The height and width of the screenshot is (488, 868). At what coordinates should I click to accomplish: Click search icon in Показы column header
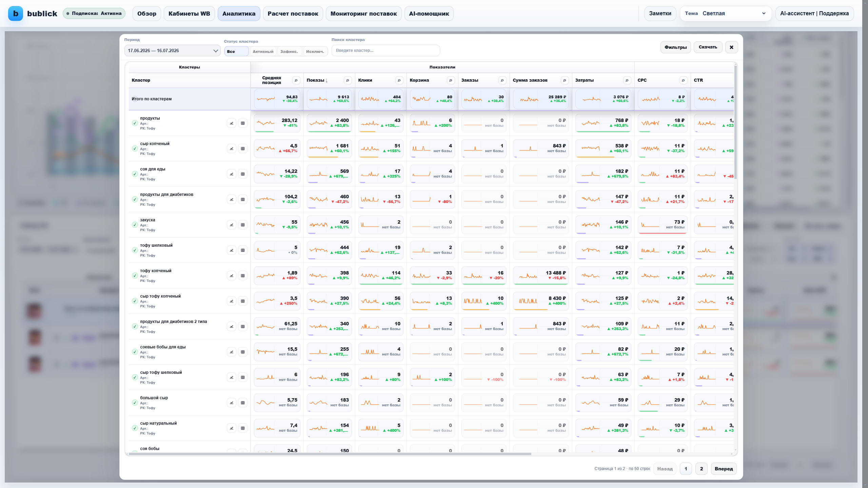pos(348,80)
